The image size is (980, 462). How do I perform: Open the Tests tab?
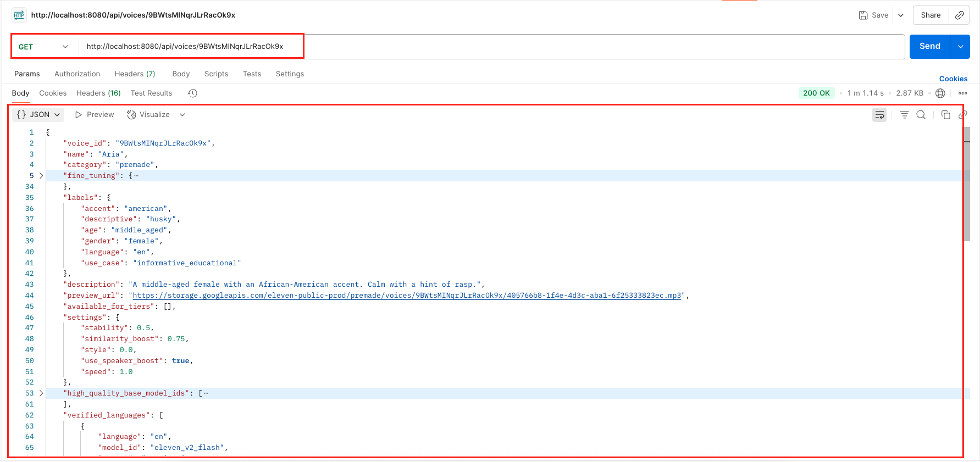point(252,74)
